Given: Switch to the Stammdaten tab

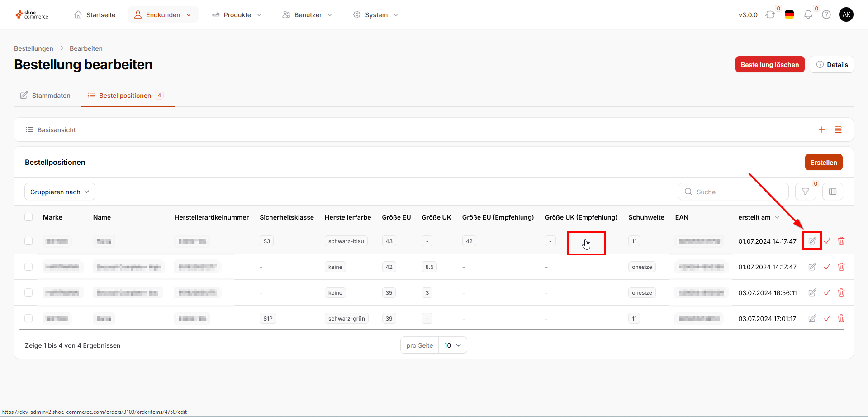Looking at the screenshot, I should [x=45, y=96].
